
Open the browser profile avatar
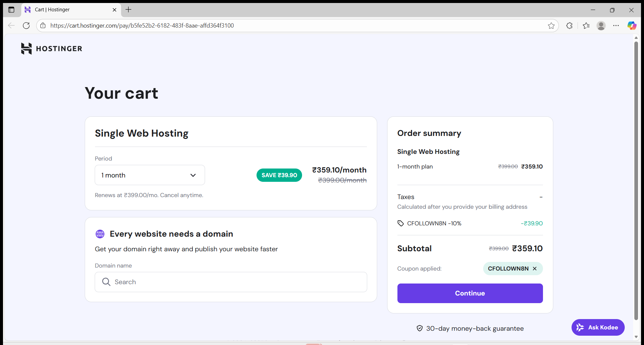[x=601, y=26]
